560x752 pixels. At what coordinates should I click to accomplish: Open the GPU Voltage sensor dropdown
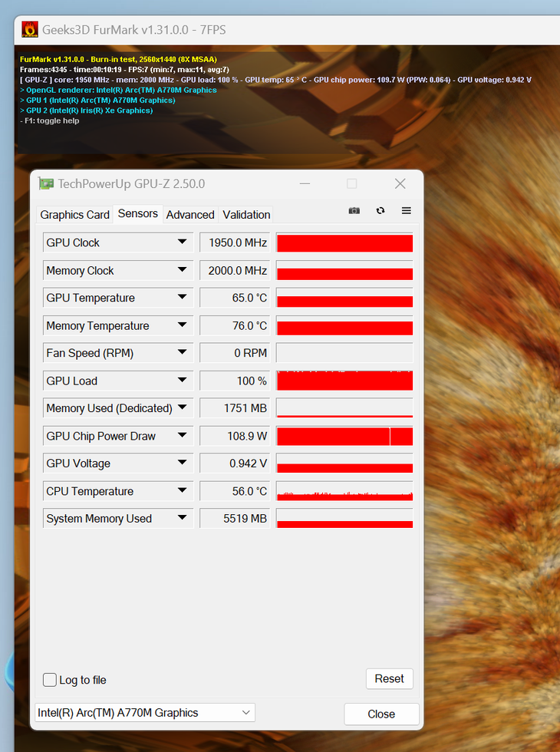[183, 462]
